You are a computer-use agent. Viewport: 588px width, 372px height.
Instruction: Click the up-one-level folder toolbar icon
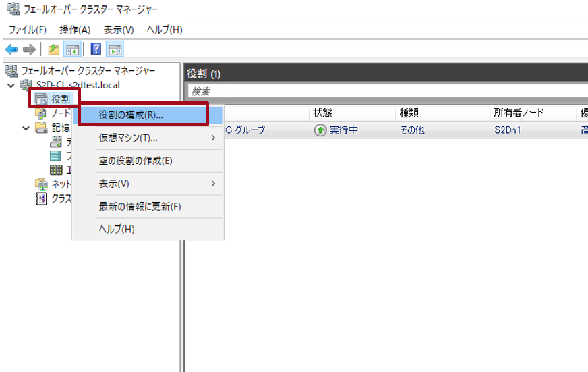point(53,49)
